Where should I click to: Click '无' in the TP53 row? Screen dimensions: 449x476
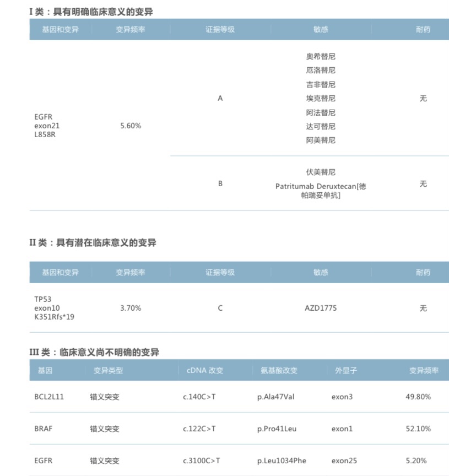pos(423,309)
